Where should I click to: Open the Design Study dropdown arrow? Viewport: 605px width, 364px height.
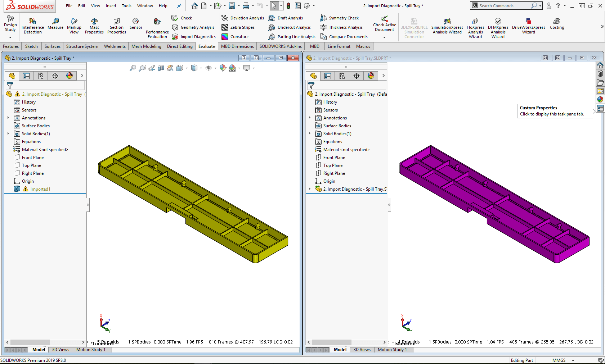[x=10, y=37]
